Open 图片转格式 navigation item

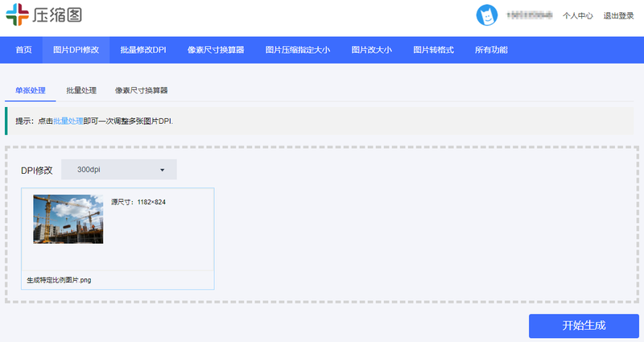click(x=433, y=50)
